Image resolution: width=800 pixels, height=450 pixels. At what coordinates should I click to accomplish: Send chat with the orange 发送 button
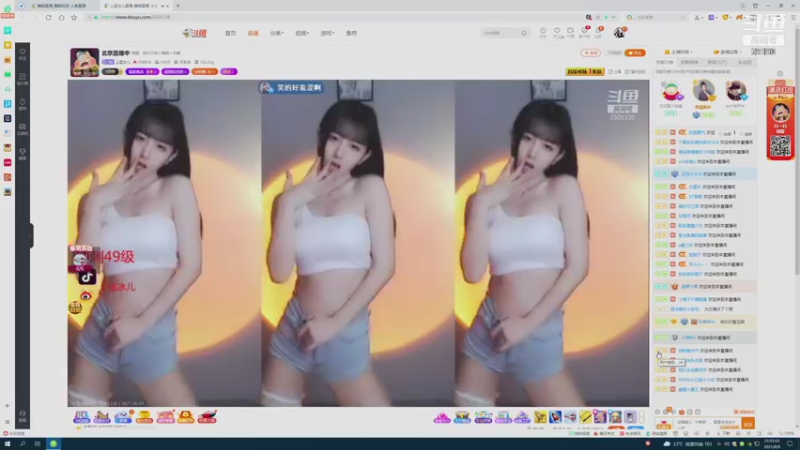pyautogui.click(x=748, y=423)
